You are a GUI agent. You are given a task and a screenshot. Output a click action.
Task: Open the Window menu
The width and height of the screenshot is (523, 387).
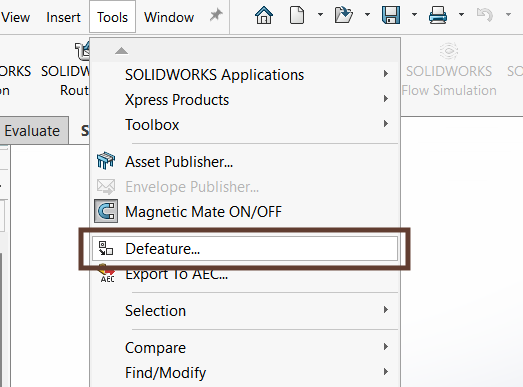[169, 17]
